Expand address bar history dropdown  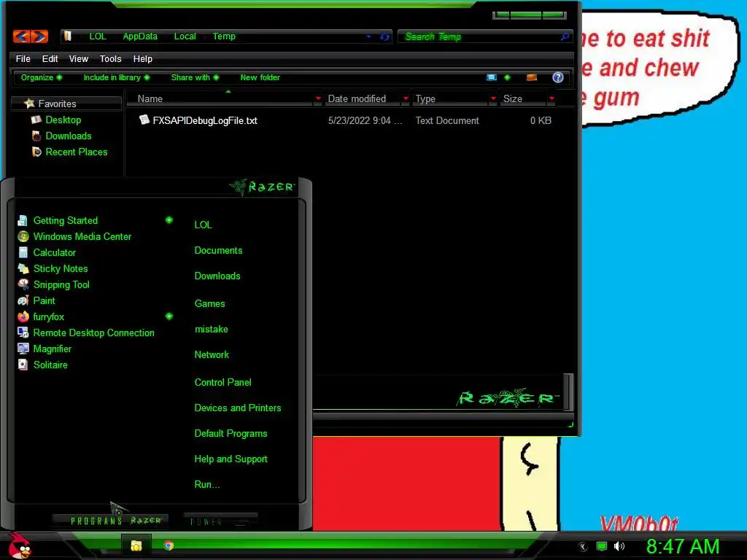point(368,36)
